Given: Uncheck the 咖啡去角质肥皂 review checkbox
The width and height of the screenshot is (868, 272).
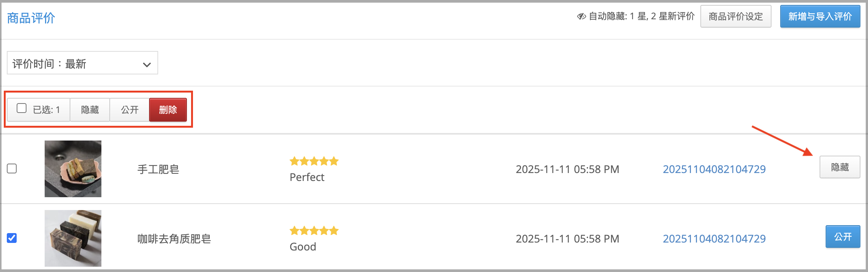Looking at the screenshot, I should click(12, 238).
